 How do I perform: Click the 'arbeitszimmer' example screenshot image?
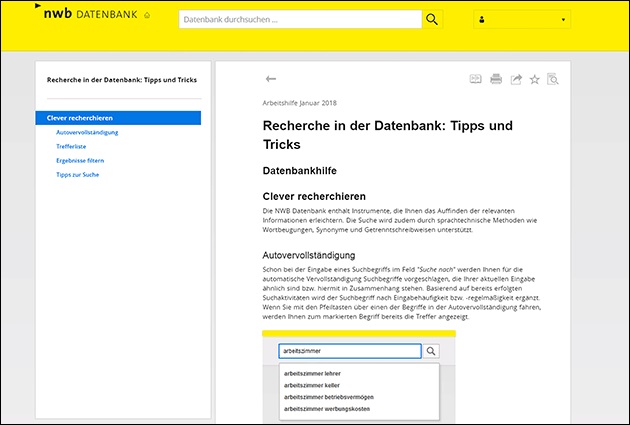click(x=358, y=380)
